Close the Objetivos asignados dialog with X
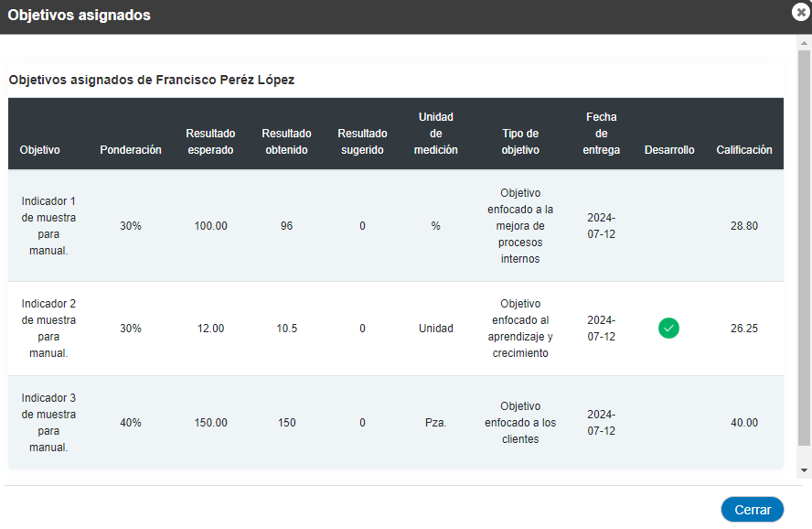Screen dimensions: 812x529 coord(801,12)
